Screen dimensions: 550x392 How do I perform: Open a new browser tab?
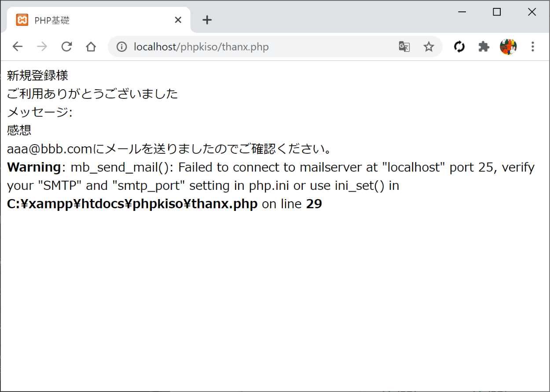pyautogui.click(x=207, y=20)
